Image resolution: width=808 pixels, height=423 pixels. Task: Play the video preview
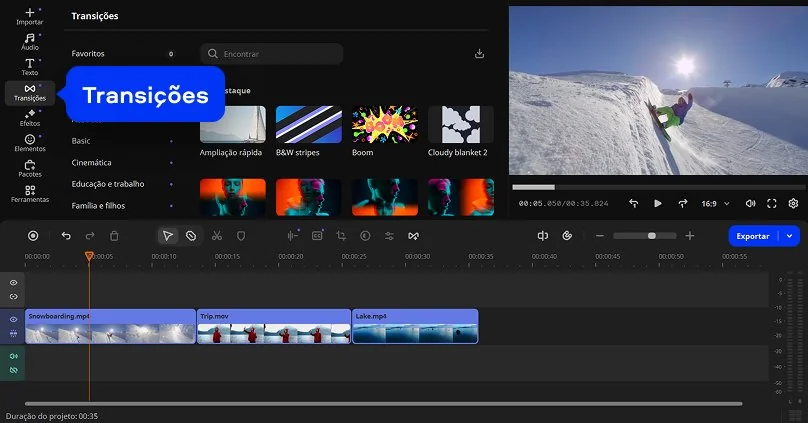[658, 203]
